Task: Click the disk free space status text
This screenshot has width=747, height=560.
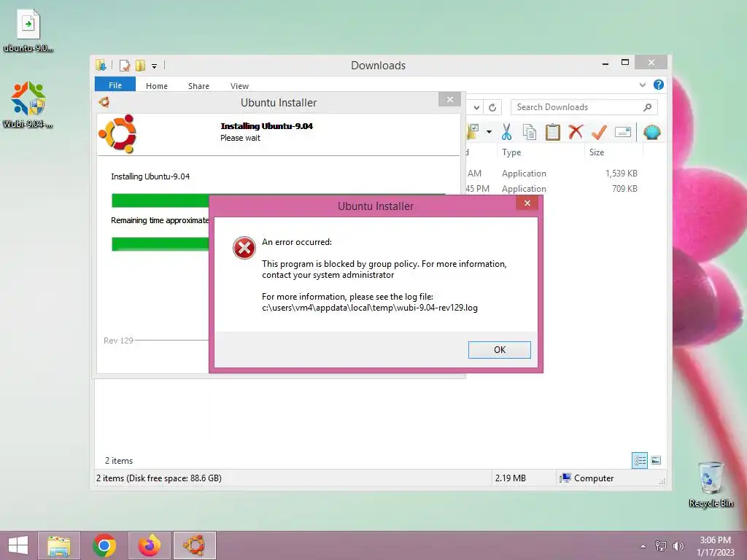Action: (158, 478)
